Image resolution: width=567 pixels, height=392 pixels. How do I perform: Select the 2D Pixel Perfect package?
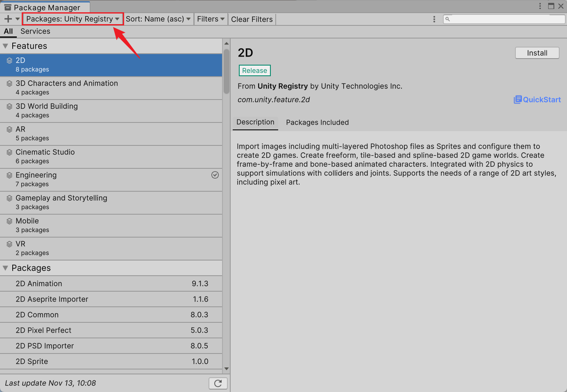[x=111, y=331]
